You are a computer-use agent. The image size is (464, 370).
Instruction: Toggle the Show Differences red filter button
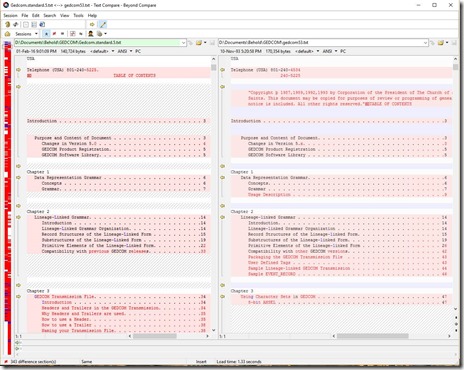tap(54, 34)
